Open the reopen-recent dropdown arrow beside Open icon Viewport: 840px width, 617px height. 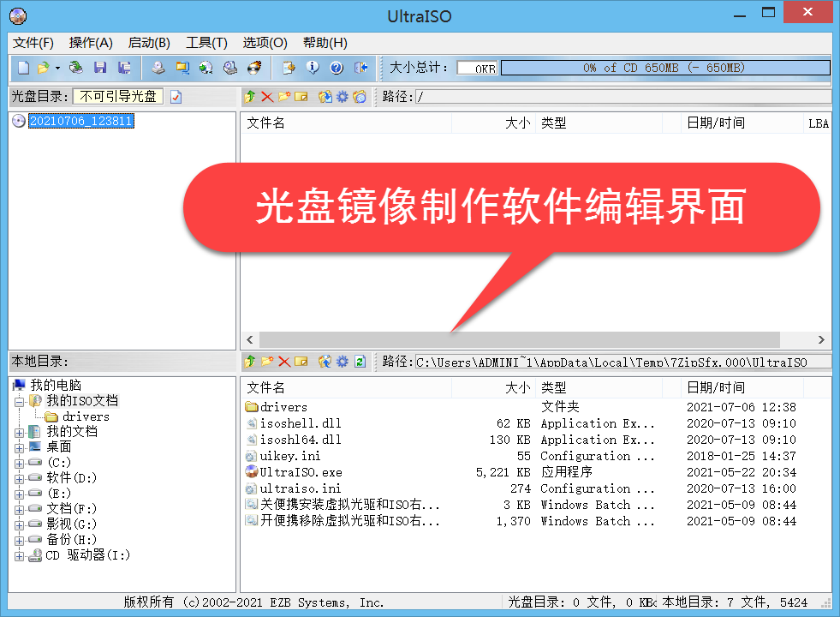click(x=57, y=68)
